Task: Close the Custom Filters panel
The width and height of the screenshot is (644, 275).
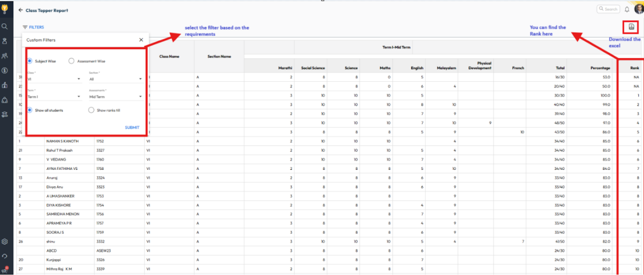Action: (141, 40)
